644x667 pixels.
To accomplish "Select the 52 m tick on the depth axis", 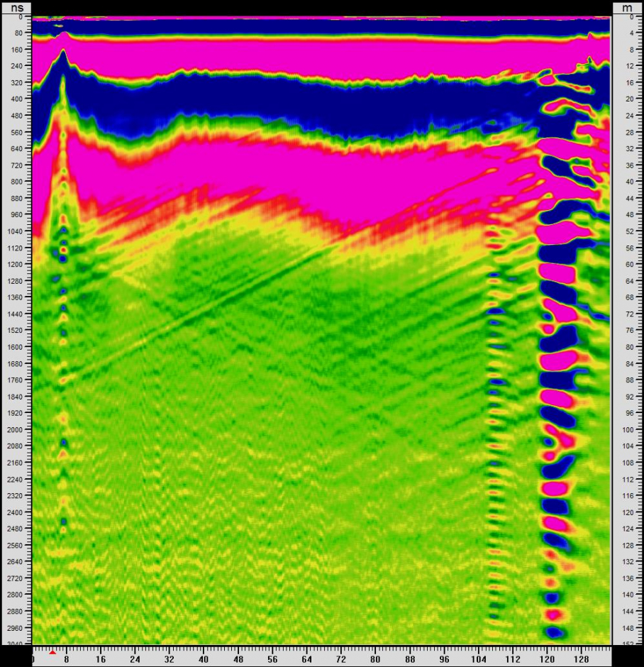I will pyautogui.click(x=627, y=231).
